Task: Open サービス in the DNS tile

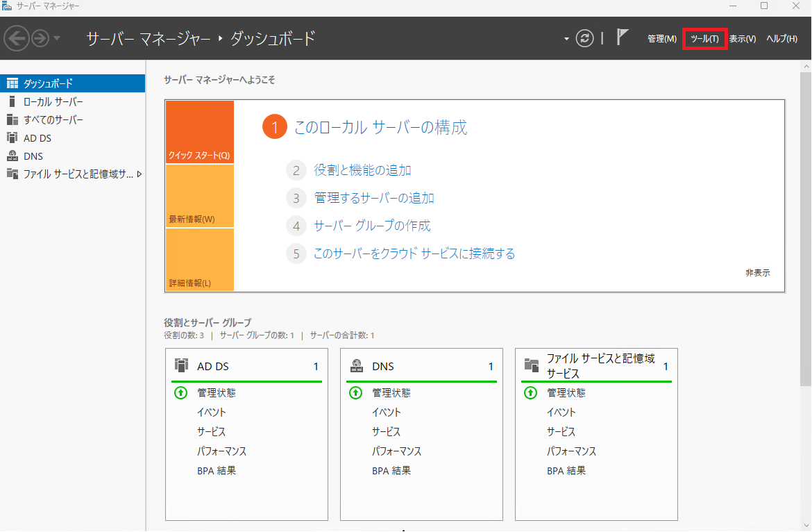Action: (387, 431)
